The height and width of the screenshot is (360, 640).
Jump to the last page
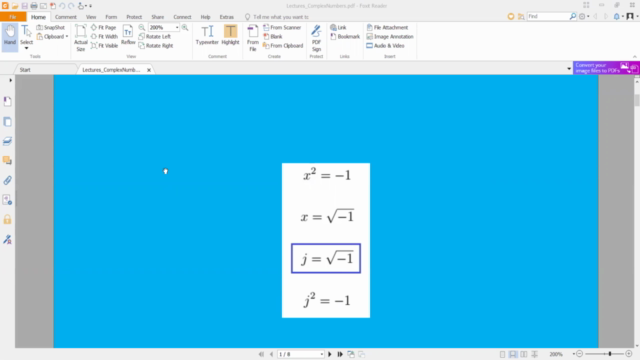point(340,354)
